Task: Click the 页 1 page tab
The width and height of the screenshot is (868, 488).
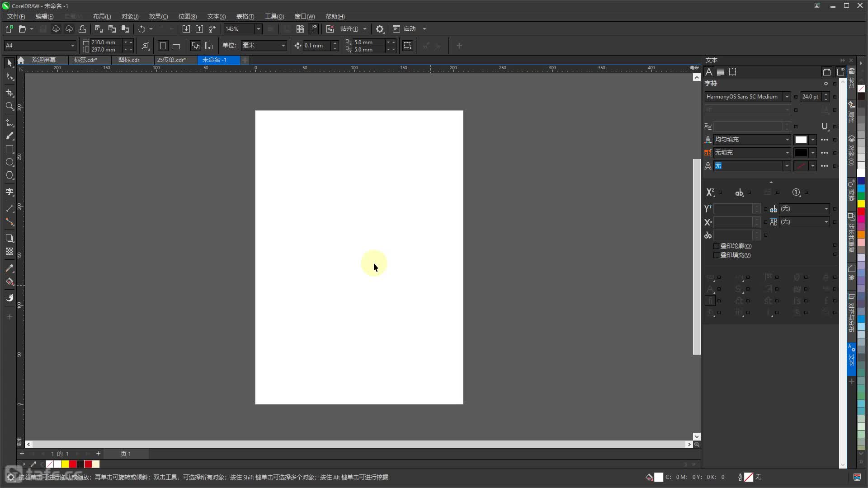Action: tap(126, 454)
